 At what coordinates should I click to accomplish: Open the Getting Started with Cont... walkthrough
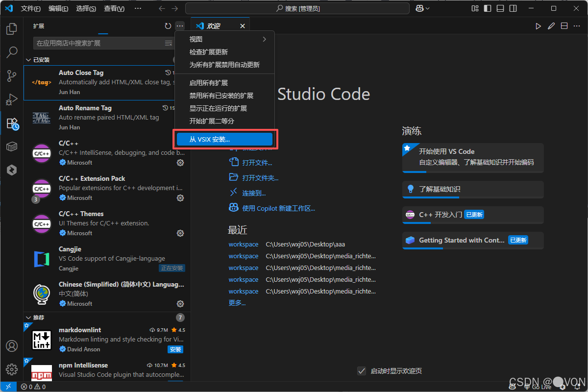click(473, 240)
